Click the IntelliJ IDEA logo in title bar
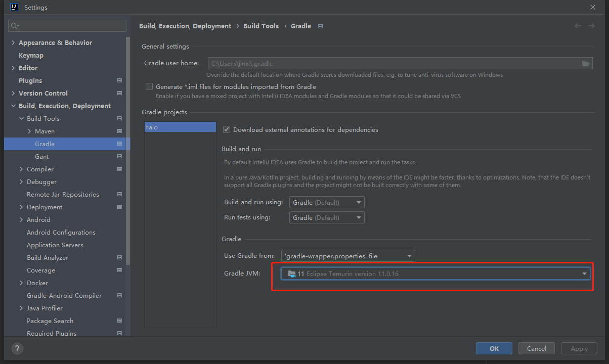This screenshot has width=609, height=364. (x=14, y=7)
